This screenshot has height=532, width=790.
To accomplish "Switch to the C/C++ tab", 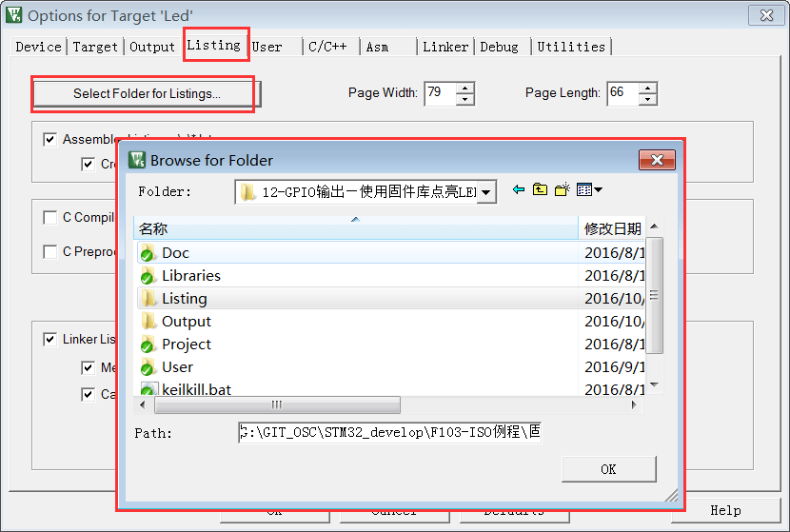I will [327, 47].
